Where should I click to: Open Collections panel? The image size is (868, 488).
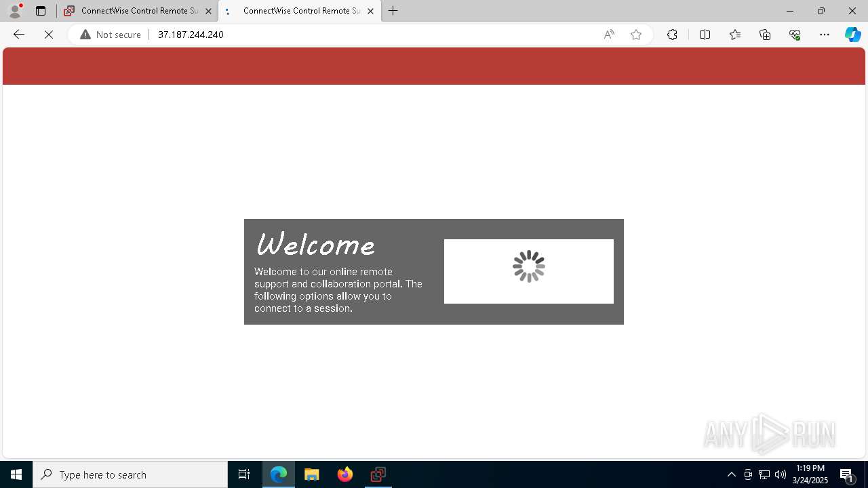click(765, 35)
